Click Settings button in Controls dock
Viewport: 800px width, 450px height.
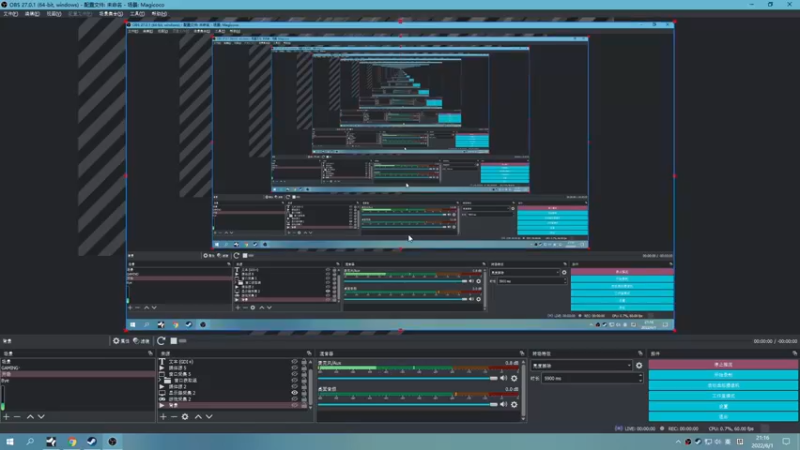pyautogui.click(x=723, y=407)
